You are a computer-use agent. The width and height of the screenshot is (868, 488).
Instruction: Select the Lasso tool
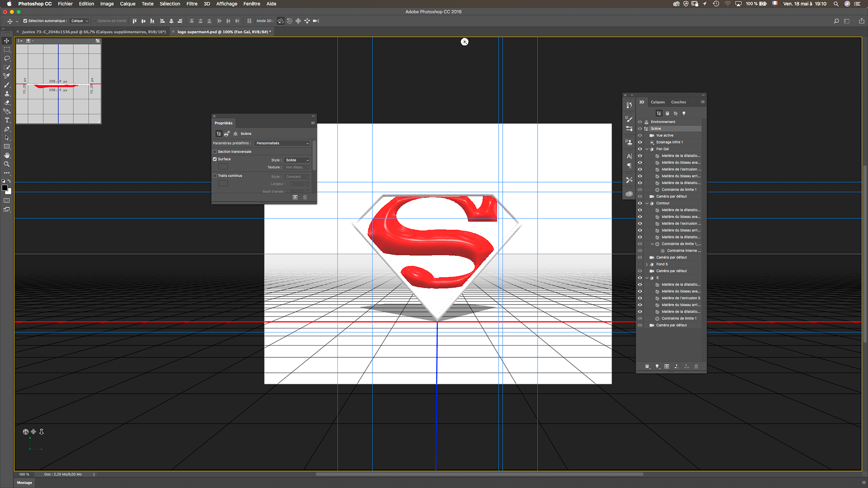(x=7, y=58)
